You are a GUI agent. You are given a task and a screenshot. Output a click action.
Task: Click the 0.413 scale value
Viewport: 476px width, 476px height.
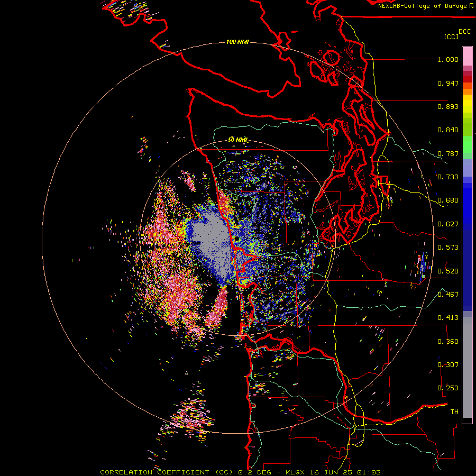[448, 318]
